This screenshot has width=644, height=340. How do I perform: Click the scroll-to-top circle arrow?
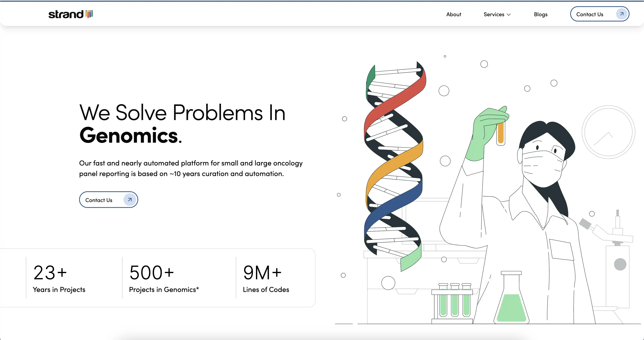tap(608, 132)
